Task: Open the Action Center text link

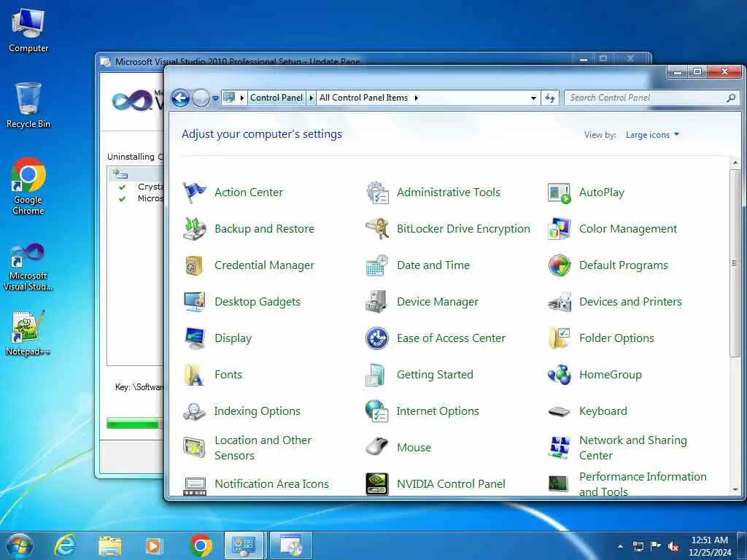Action: click(x=249, y=192)
